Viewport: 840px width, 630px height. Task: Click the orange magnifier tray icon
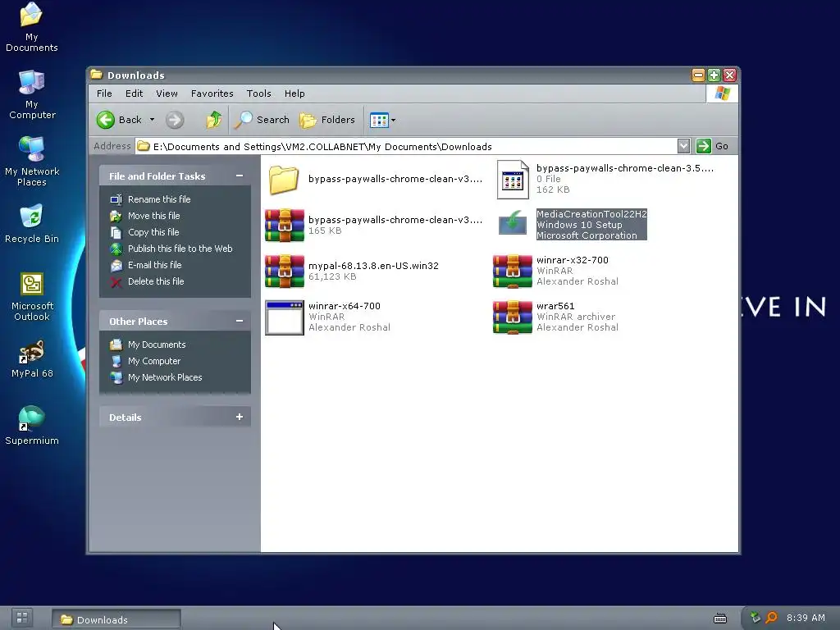[x=771, y=618]
